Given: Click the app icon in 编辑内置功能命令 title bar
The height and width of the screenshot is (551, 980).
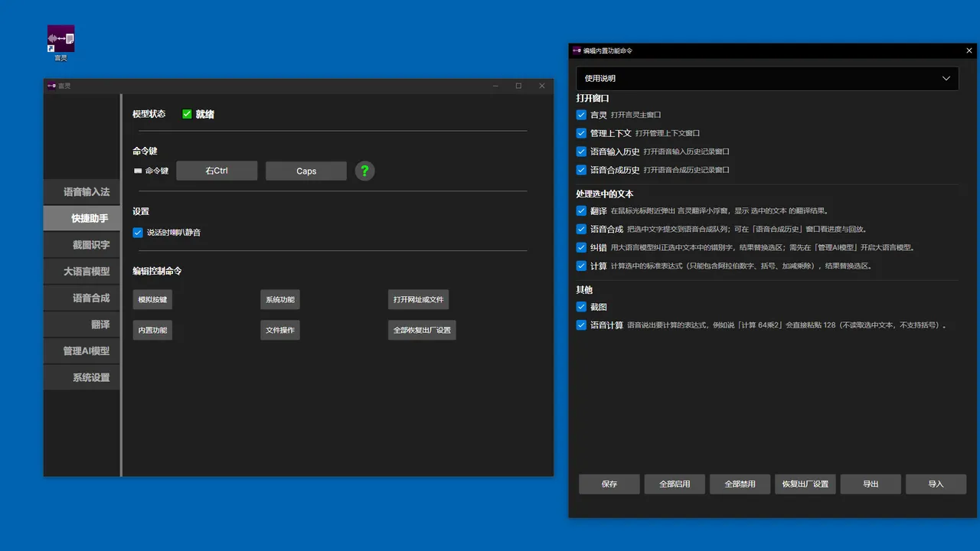Looking at the screenshot, I should click(577, 51).
